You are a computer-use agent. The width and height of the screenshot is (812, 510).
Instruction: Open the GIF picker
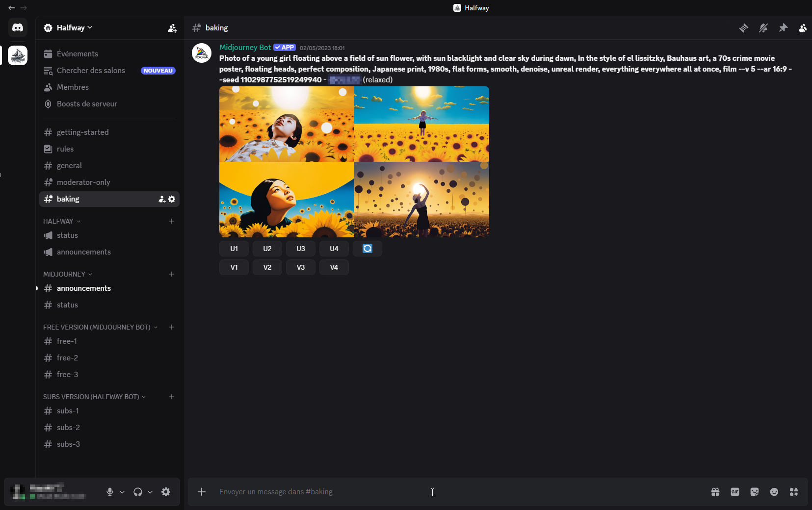tap(735, 492)
